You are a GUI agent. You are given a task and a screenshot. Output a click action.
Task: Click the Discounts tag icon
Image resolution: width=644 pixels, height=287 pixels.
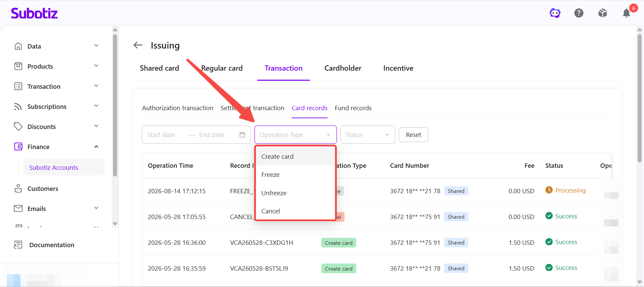(18, 127)
